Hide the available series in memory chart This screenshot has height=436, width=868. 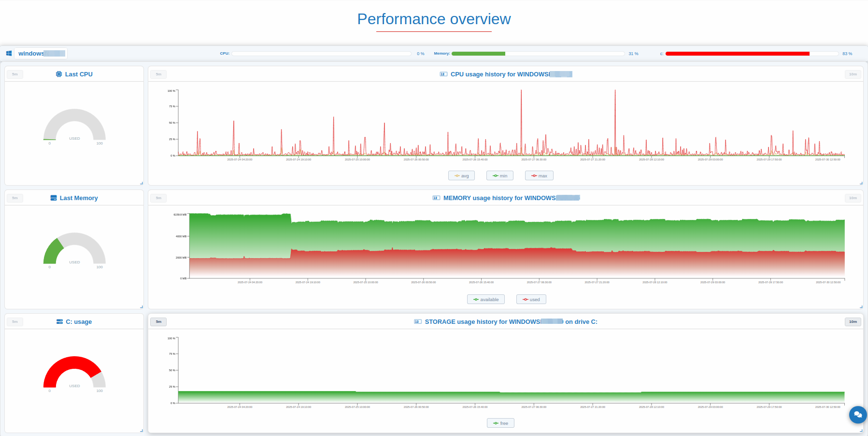pyautogui.click(x=486, y=300)
